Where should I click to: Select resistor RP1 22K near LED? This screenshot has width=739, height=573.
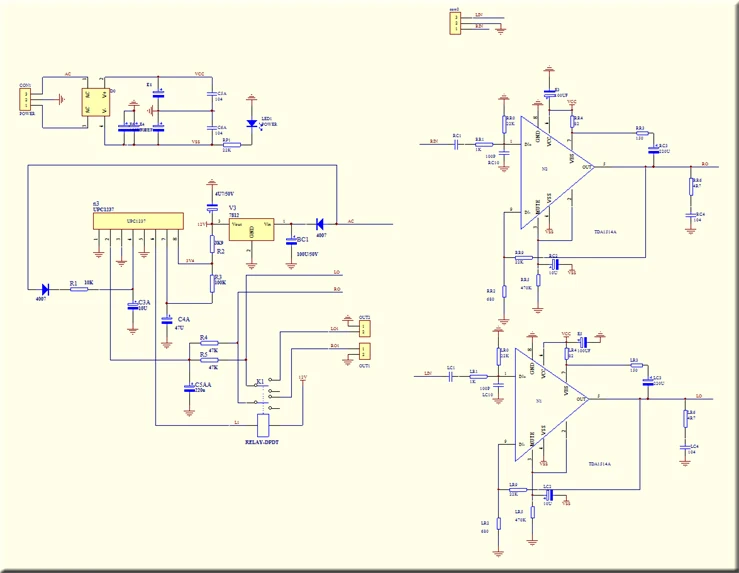tap(232, 145)
